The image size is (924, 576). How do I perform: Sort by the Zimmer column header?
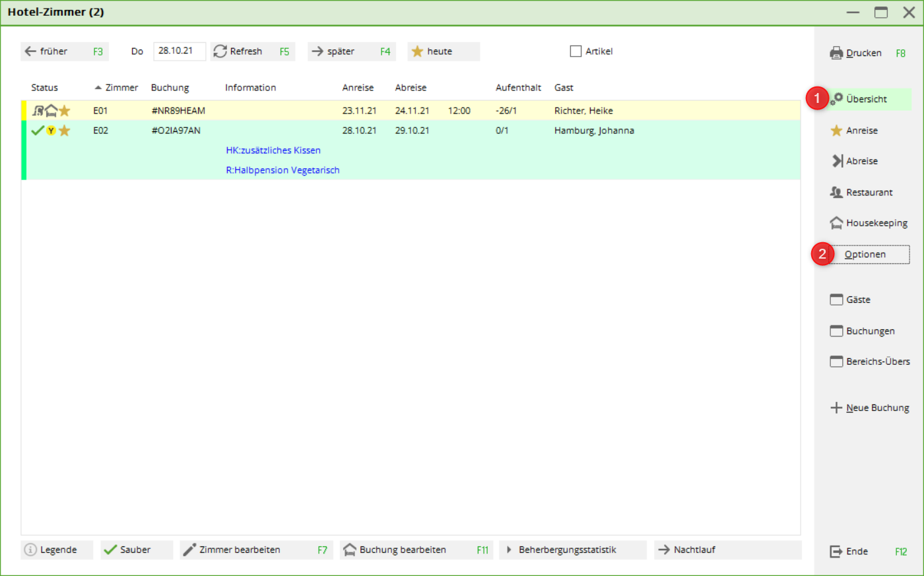click(x=121, y=88)
